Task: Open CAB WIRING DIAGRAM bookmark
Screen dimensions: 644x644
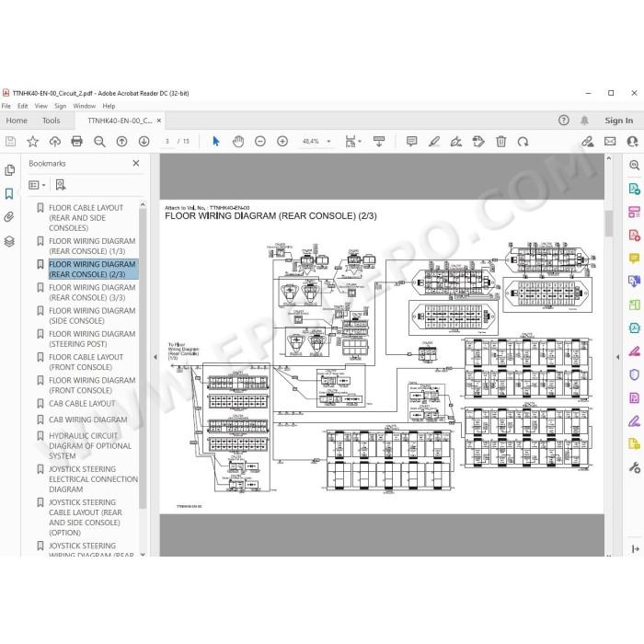Action: (x=88, y=420)
